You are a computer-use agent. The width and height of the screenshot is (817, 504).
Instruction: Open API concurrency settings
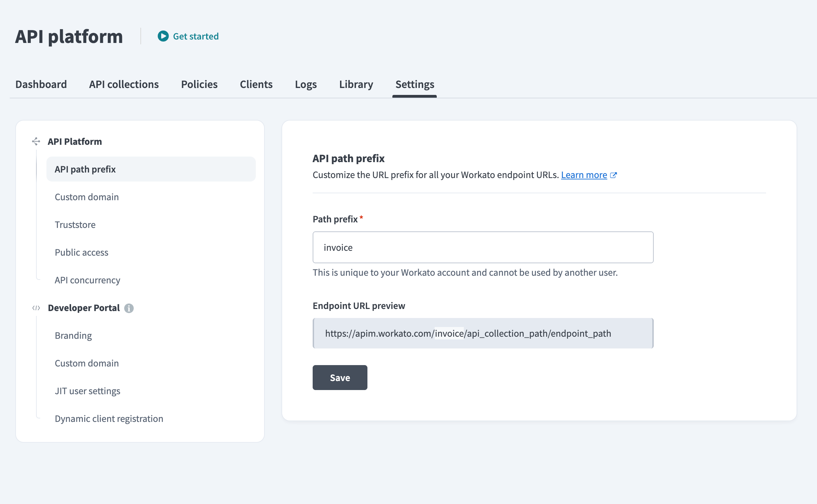[87, 280]
